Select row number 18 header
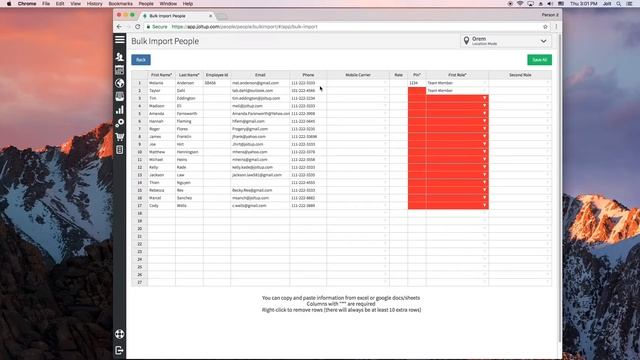This screenshot has height=360, width=640. pyautogui.click(x=140, y=213)
